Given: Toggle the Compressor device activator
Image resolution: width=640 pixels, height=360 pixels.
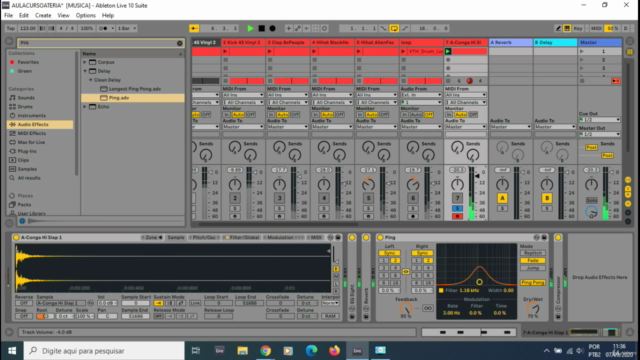Looking at the screenshot, I should click(558, 237).
